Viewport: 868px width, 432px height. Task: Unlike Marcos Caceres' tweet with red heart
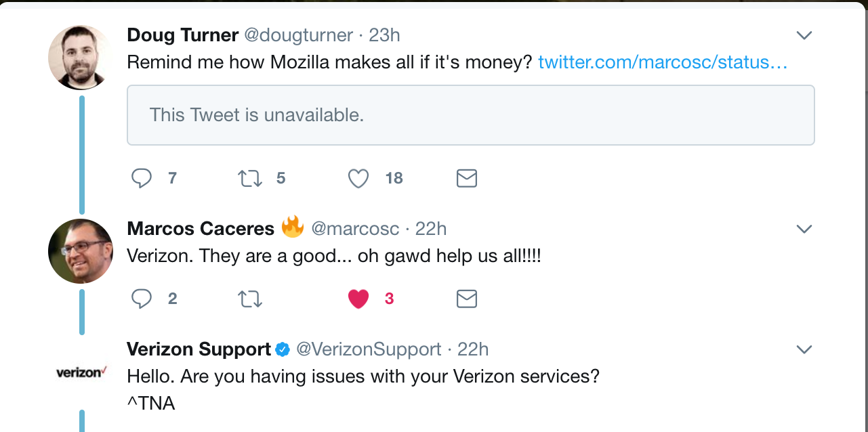(x=358, y=299)
